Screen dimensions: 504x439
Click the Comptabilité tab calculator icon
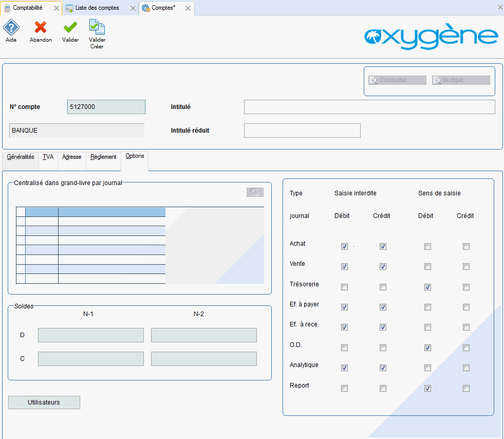(7, 8)
